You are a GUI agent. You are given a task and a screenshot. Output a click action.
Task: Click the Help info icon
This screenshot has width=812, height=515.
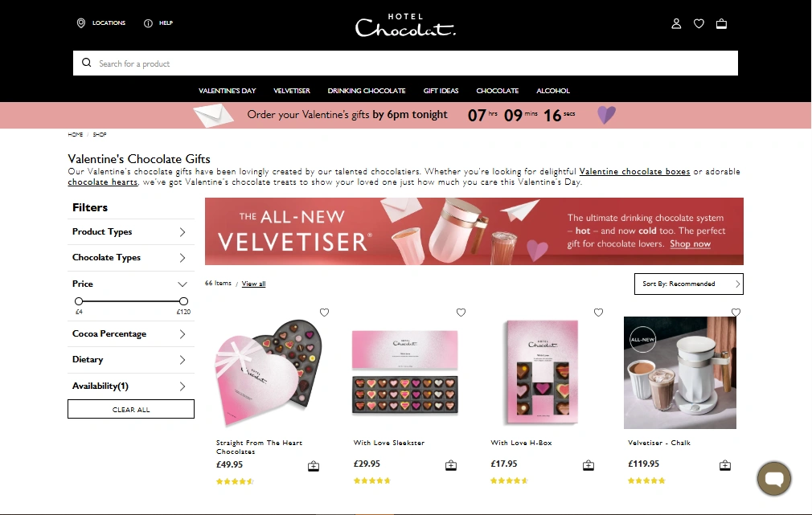pos(148,23)
